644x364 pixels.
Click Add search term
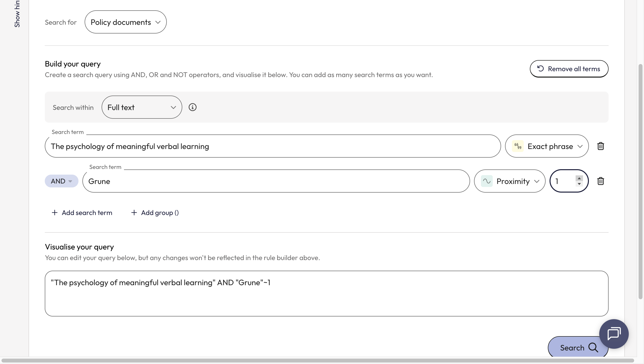coord(82,213)
